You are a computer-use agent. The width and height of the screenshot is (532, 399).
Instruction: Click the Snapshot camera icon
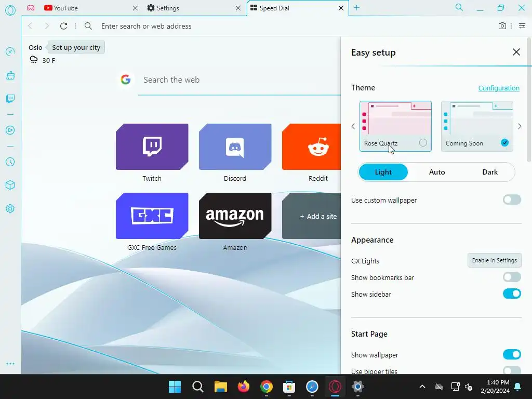tap(502, 26)
